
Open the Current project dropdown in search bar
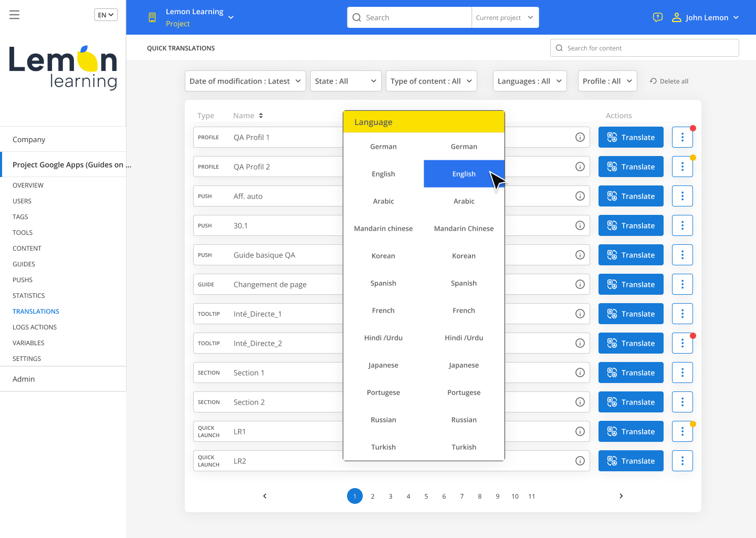click(505, 17)
